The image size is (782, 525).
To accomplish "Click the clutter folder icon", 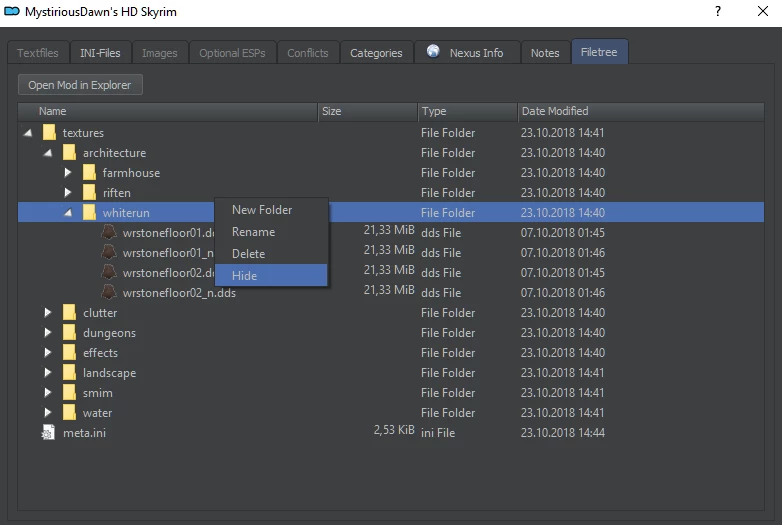I will [69, 313].
